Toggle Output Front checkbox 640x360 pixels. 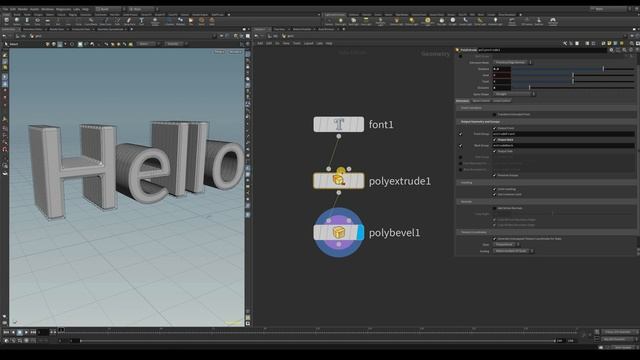click(494, 128)
